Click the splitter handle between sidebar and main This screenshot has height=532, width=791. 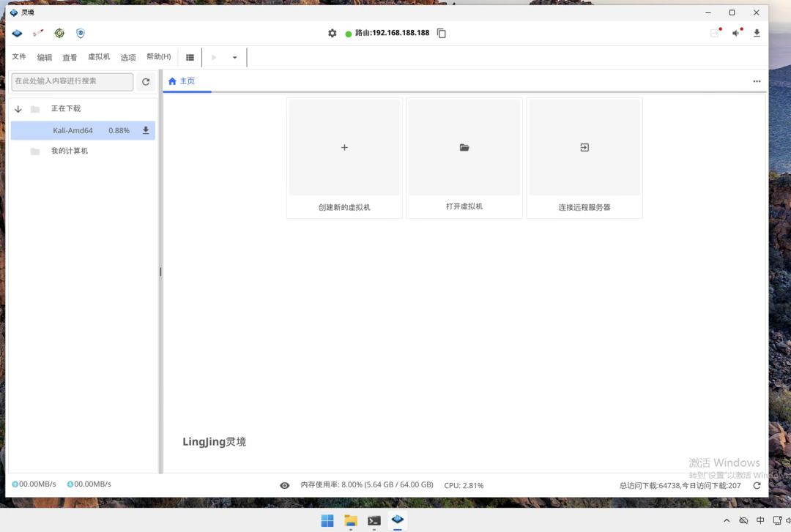click(160, 271)
